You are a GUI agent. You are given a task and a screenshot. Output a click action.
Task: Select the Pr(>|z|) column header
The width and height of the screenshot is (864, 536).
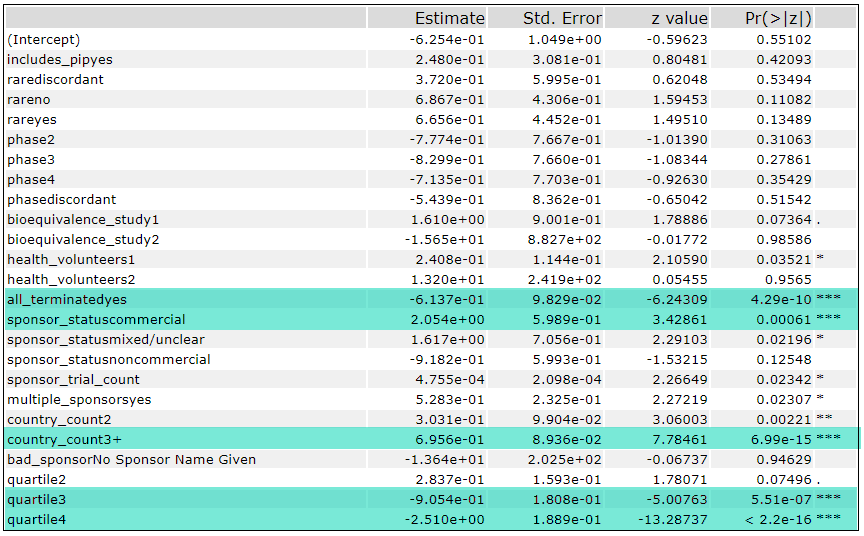pos(778,18)
